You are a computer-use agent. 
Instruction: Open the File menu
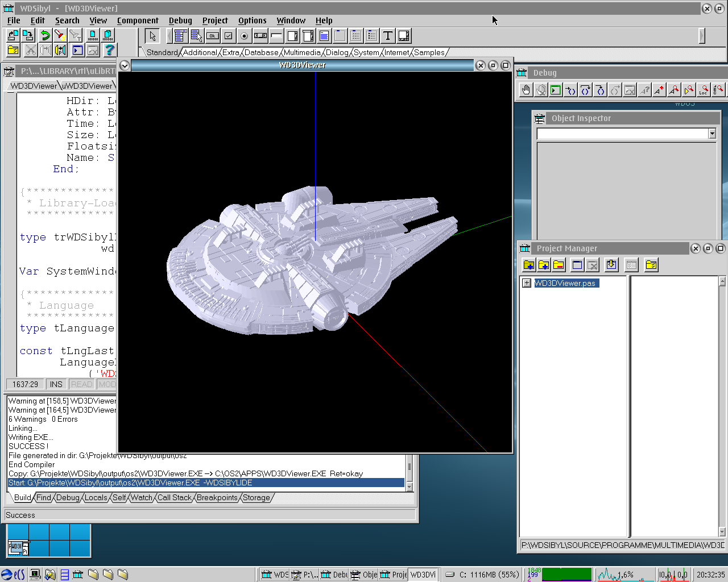pyautogui.click(x=14, y=20)
